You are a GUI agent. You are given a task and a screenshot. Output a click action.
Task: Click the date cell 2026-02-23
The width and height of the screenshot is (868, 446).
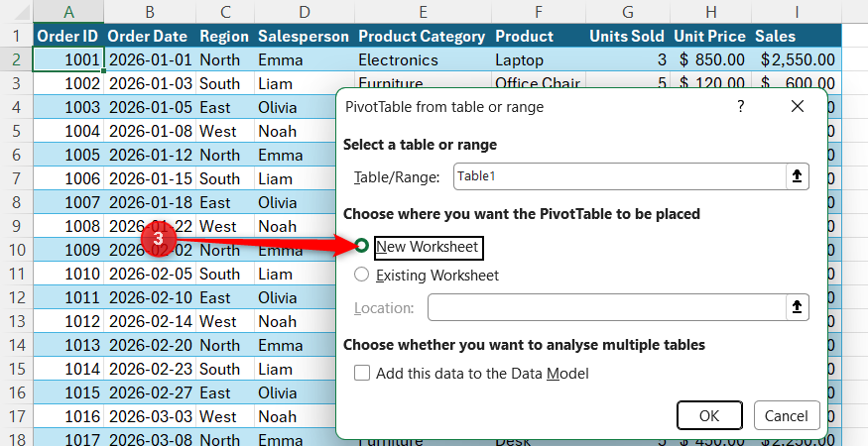[150, 369]
